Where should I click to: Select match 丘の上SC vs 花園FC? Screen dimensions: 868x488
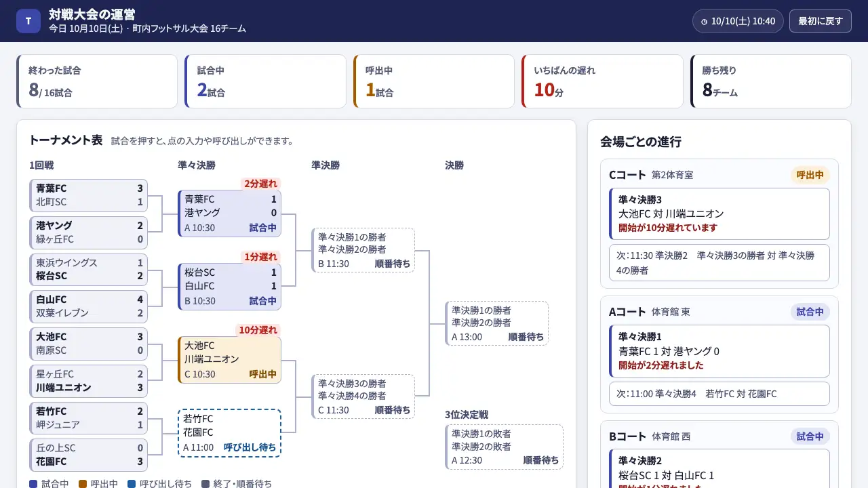pyautogui.click(x=89, y=455)
